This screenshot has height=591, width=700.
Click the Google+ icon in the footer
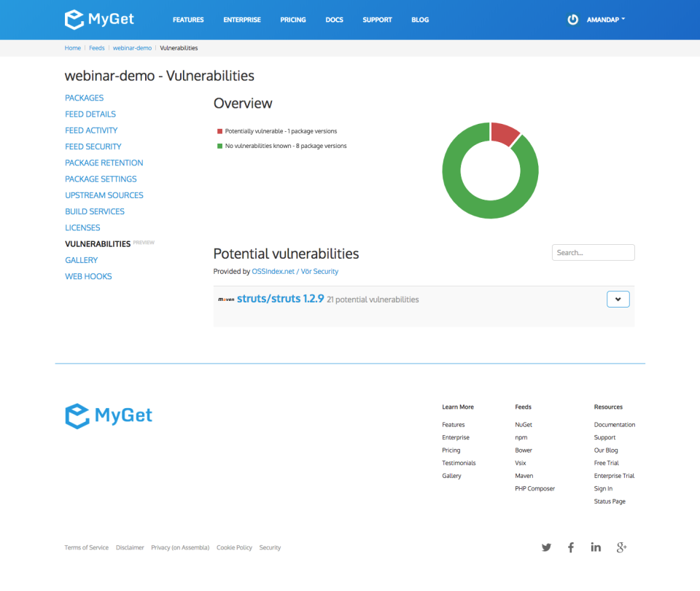621,547
